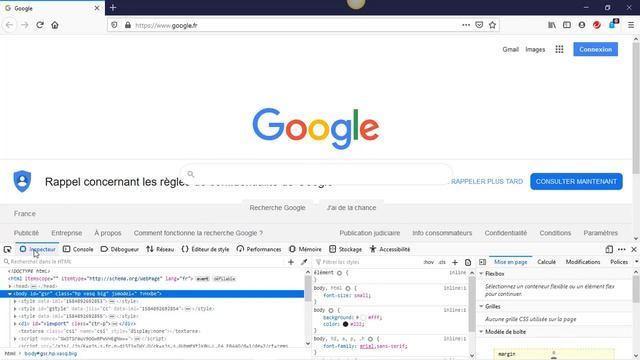Toggle the .cls classes panel
Viewport: 640px width, 360px height.
442,262
